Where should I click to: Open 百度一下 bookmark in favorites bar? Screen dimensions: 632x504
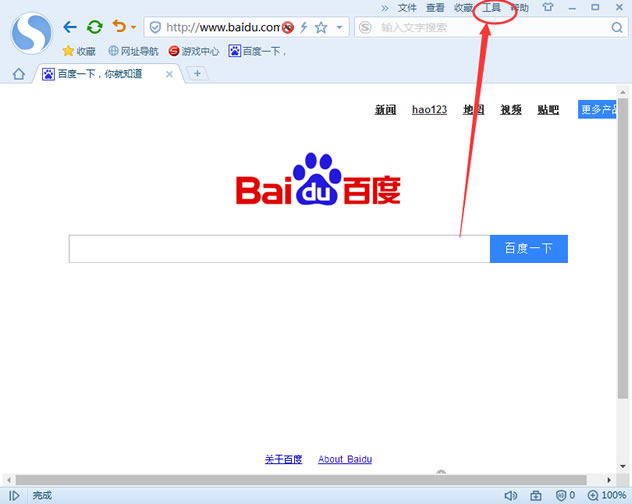click(257, 51)
